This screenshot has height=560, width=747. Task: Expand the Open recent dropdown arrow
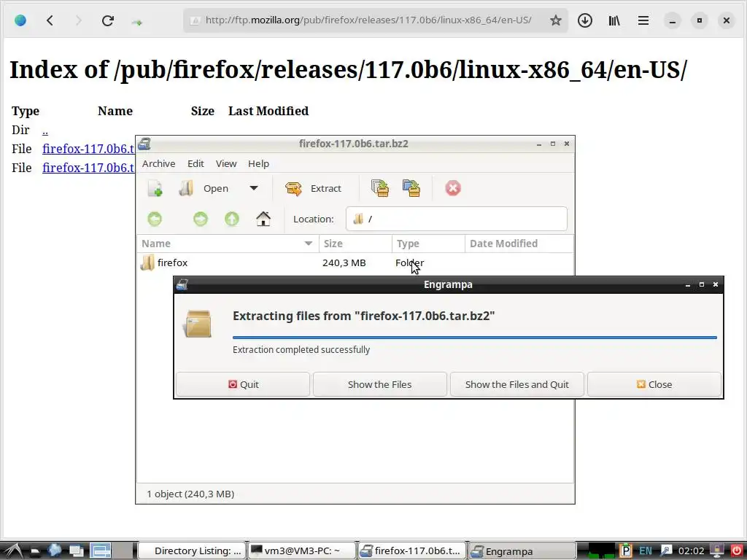point(254,188)
